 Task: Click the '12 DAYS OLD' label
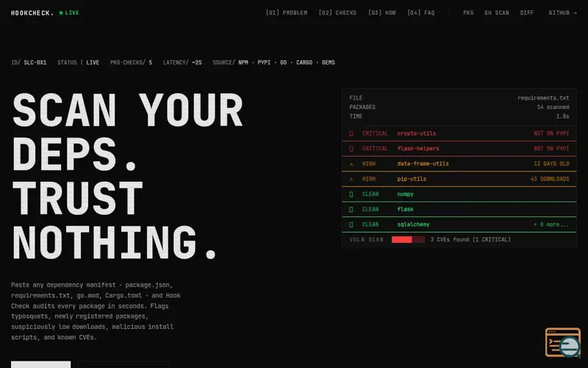[x=551, y=163]
